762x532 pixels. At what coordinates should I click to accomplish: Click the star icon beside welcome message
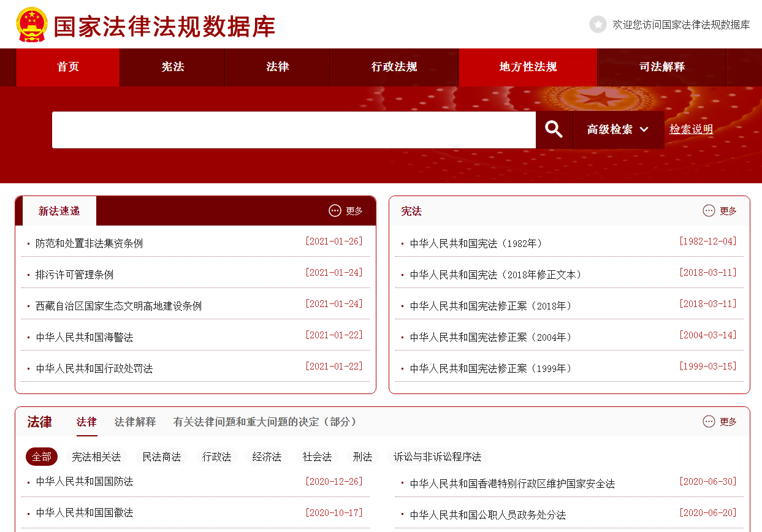(x=598, y=25)
